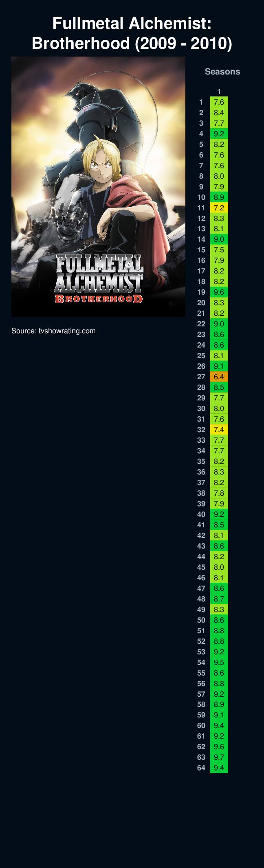This screenshot has width=264, height=868.
Task: Click the 9.7 rating for episode 63
Action: (219, 757)
